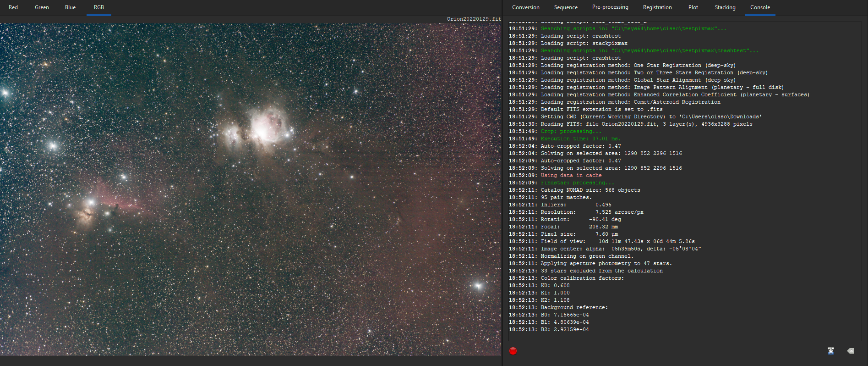This screenshot has width=868, height=366.
Task: Save the console log to file
Action: (831, 351)
